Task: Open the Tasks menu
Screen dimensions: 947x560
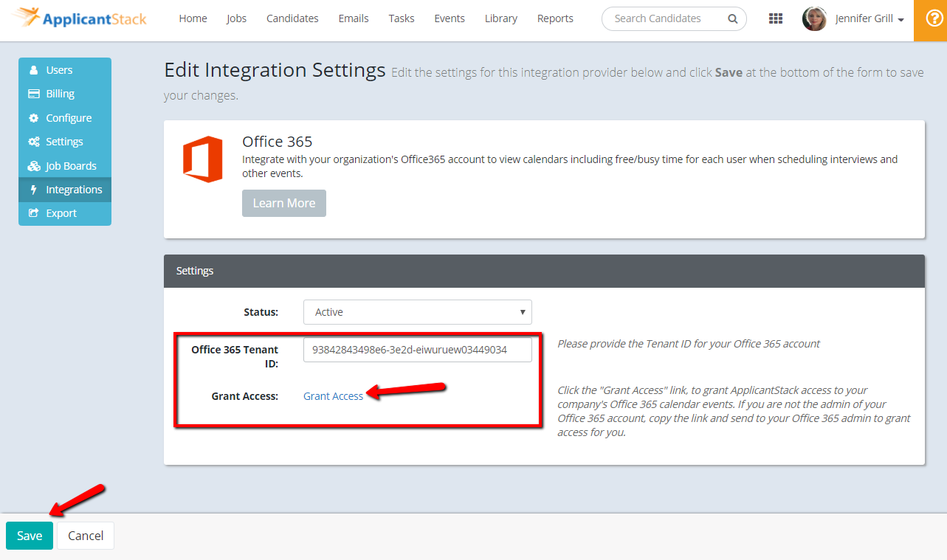Action: pyautogui.click(x=402, y=18)
